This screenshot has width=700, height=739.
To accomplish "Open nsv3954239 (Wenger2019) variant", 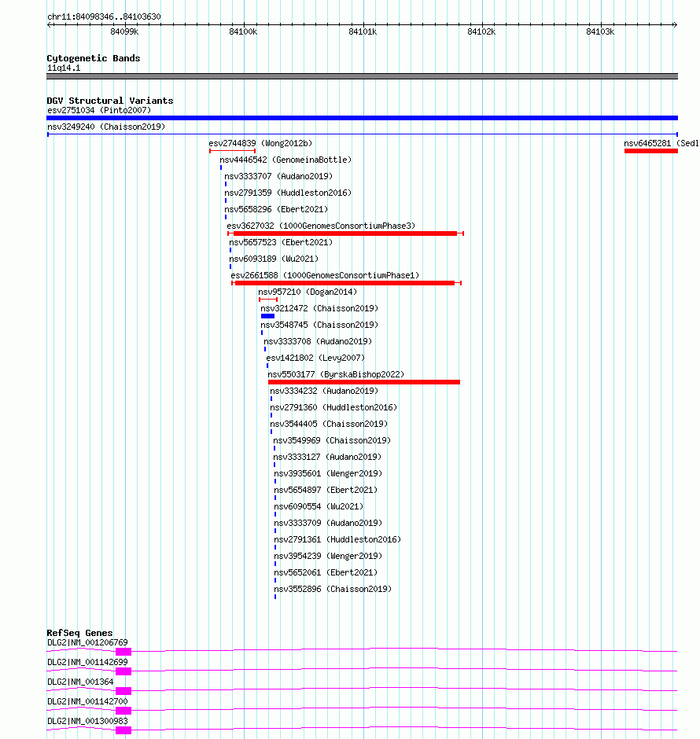I will point(328,556).
